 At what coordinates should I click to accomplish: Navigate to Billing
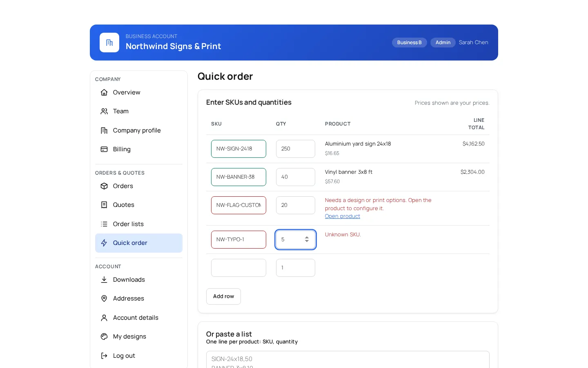(x=139, y=149)
